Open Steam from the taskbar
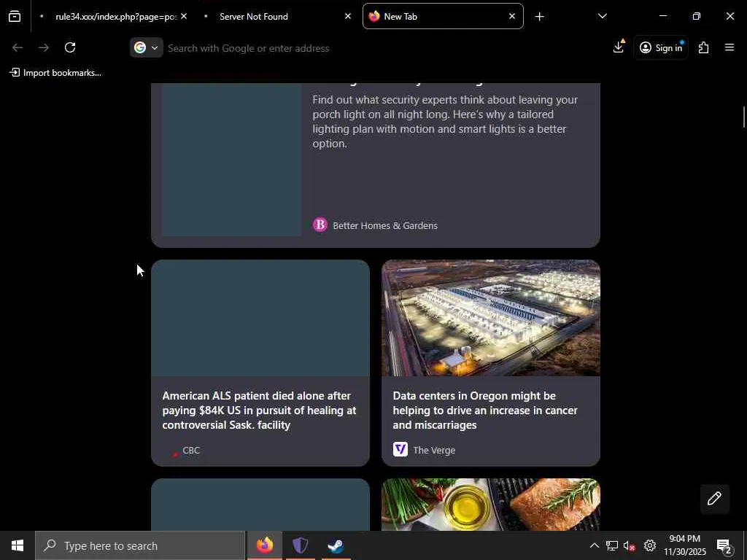 [336, 545]
